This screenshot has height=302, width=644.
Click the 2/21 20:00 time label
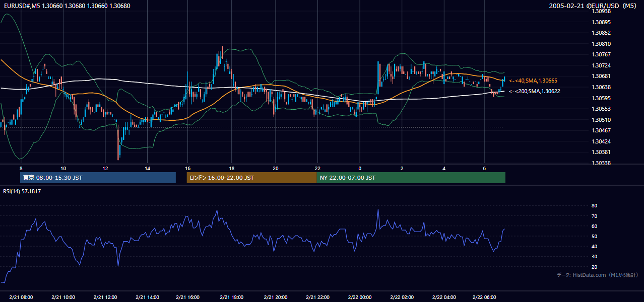click(276, 297)
